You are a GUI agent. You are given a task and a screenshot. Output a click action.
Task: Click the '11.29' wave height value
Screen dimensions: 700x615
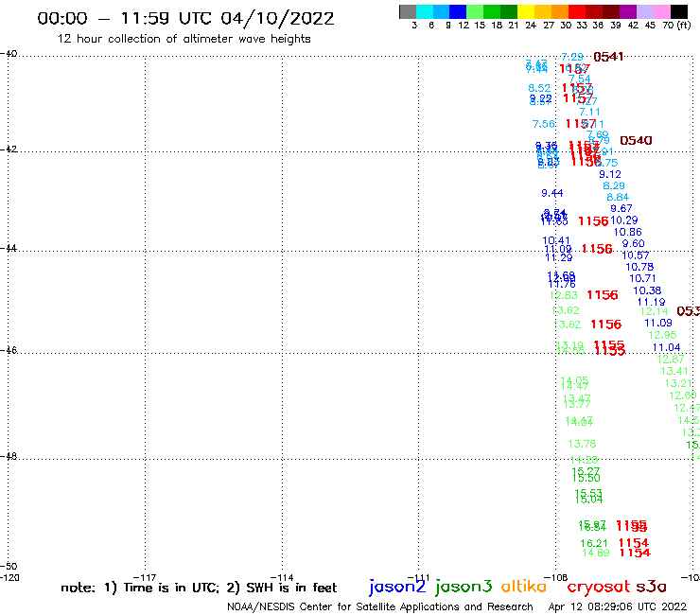coord(559,257)
